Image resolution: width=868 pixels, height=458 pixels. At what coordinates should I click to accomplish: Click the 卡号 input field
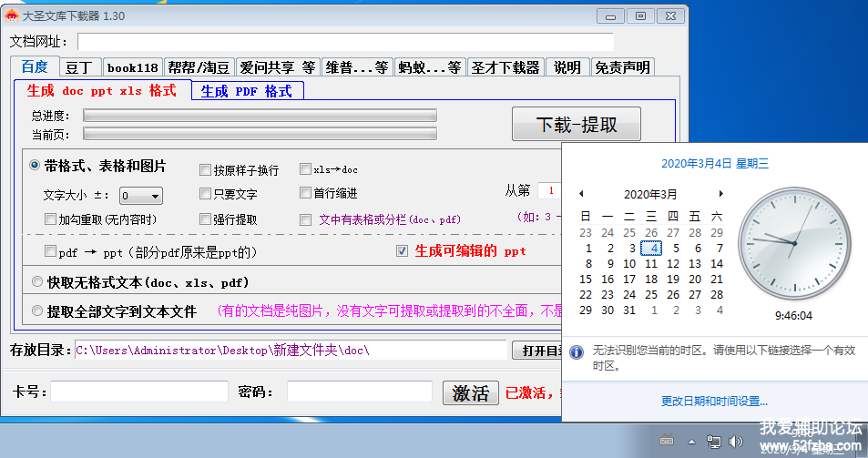click(139, 392)
